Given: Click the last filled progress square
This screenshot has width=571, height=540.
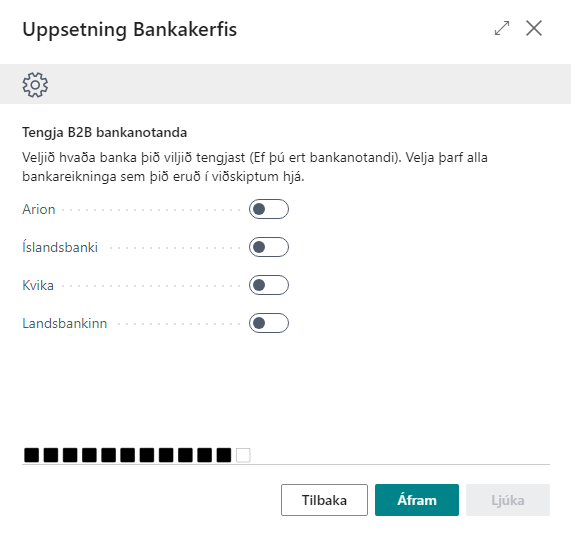Looking at the screenshot, I should click(x=224, y=455).
